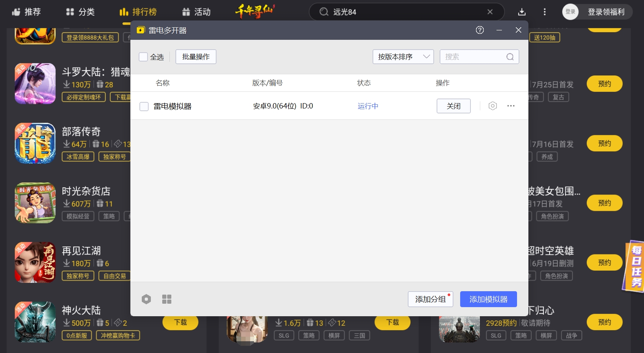
Task: Click 登录领福利
Action: click(606, 12)
